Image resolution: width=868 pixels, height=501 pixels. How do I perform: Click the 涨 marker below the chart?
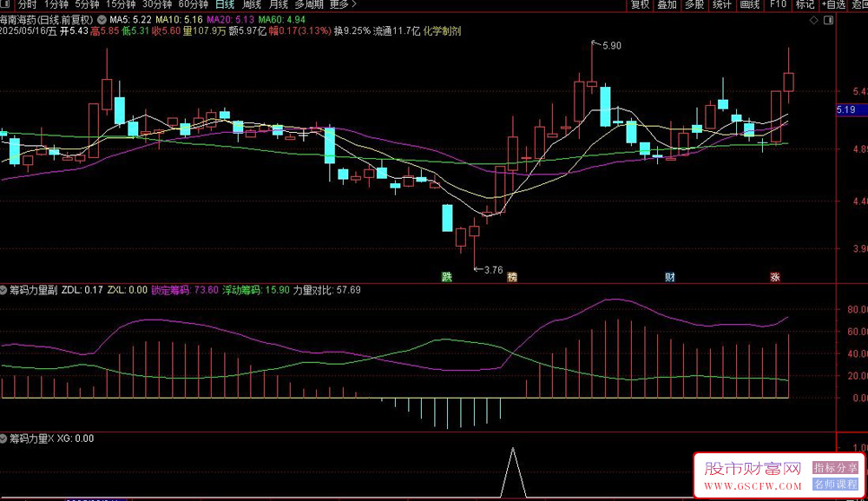775,277
